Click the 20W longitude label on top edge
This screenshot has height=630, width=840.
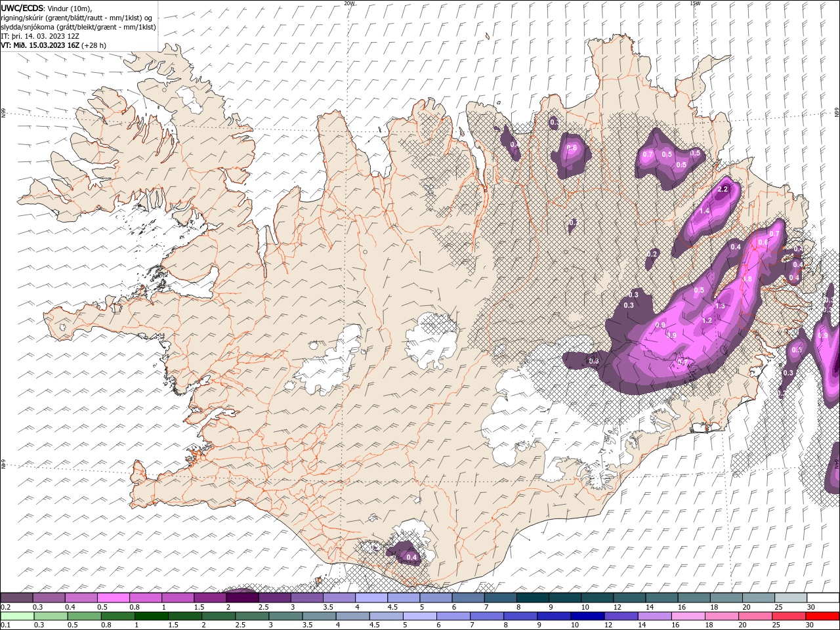point(349,3)
